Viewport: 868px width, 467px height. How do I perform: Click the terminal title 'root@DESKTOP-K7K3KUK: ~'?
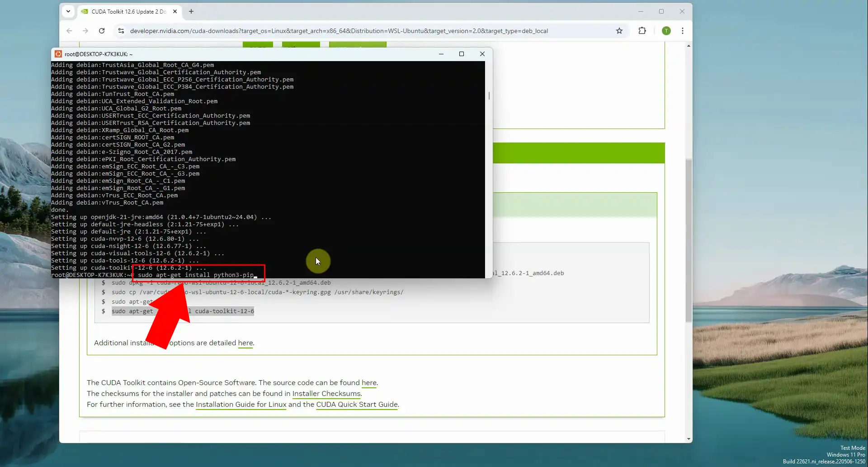99,54
